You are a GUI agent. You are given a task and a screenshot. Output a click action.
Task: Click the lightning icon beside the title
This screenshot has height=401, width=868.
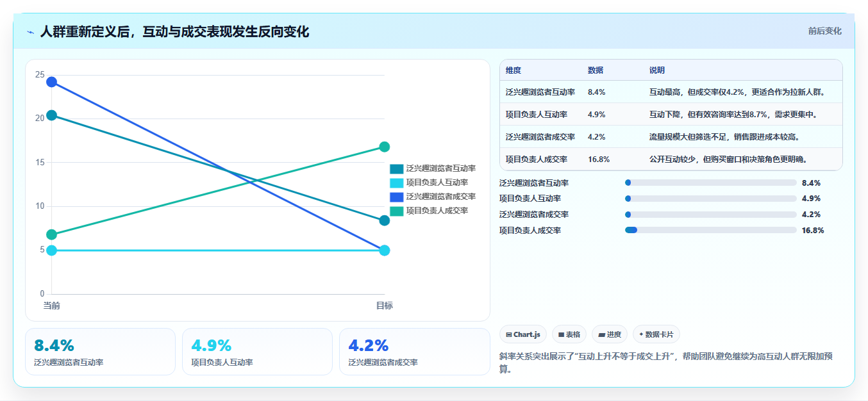pyautogui.click(x=31, y=32)
